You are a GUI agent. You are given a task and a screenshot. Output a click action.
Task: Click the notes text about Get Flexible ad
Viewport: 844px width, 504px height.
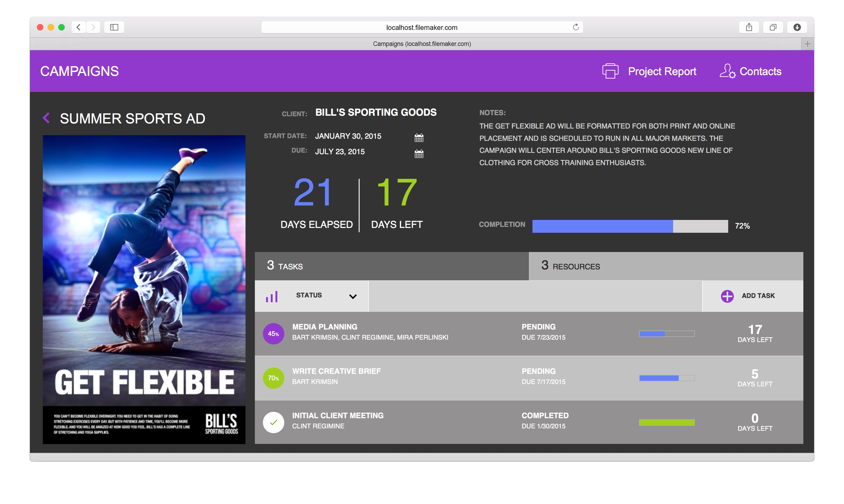pyautogui.click(x=607, y=144)
